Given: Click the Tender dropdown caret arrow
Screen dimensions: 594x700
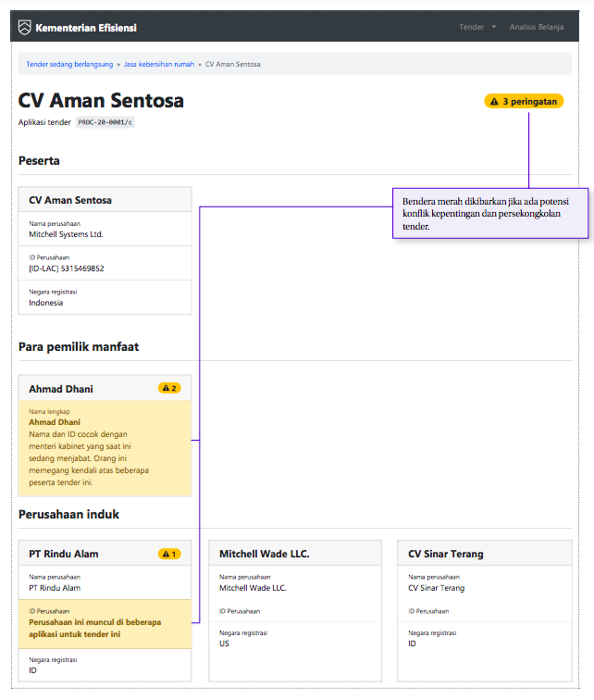Looking at the screenshot, I should coord(494,28).
